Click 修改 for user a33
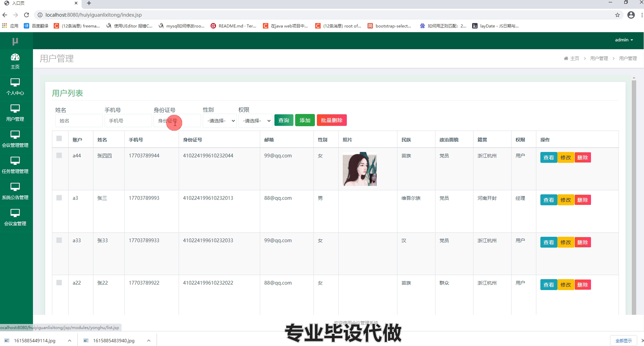Viewport: 644px width, 346px height. 566,242
